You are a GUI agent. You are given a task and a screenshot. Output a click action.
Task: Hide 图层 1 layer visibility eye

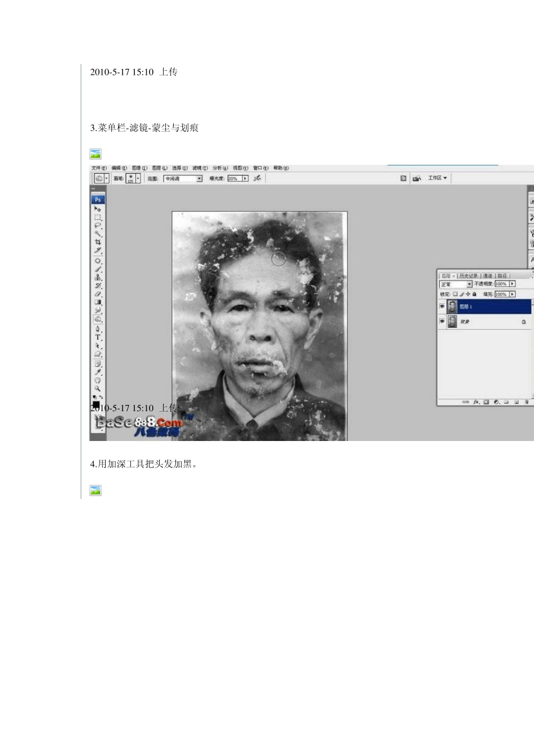[x=442, y=307]
